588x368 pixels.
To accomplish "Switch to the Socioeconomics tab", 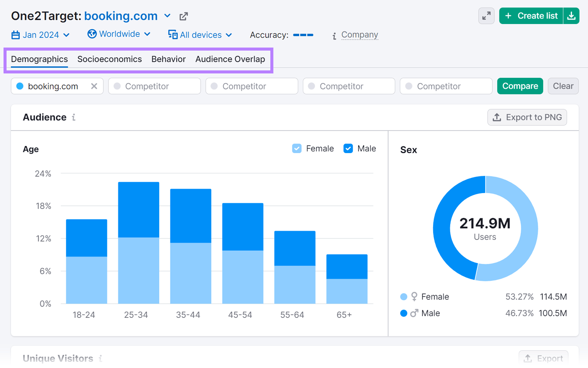I will coord(110,59).
